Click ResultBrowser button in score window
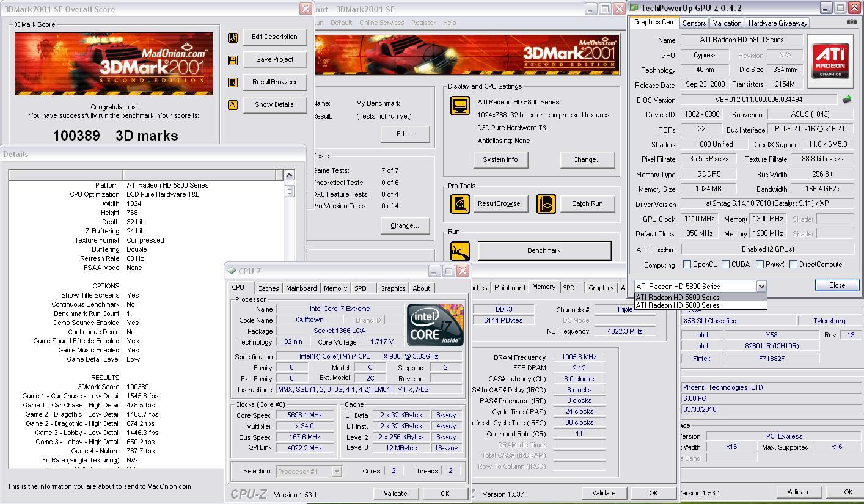The image size is (864, 504). (x=274, y=82)
